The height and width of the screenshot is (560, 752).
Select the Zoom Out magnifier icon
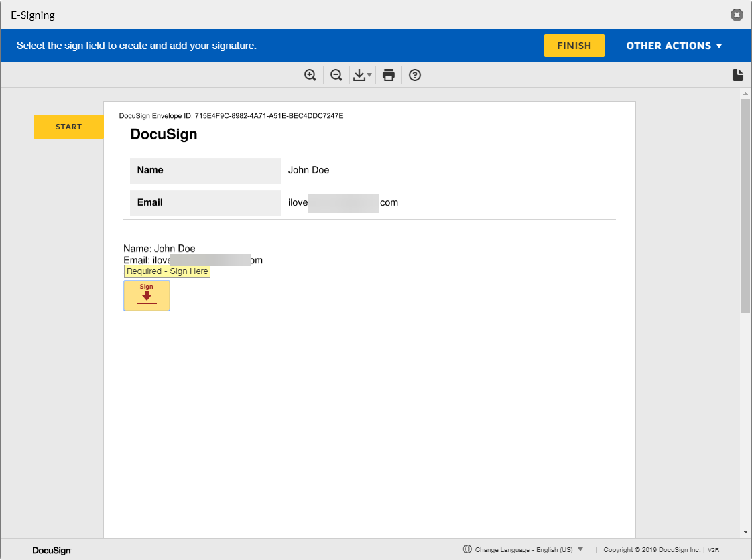336,75
